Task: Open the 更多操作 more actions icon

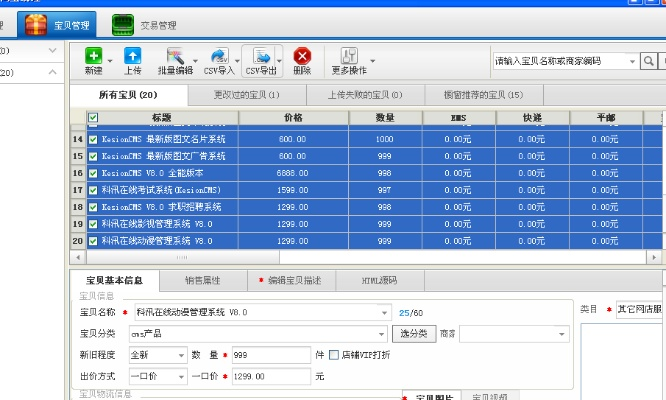Action: (x=349, y=56)
